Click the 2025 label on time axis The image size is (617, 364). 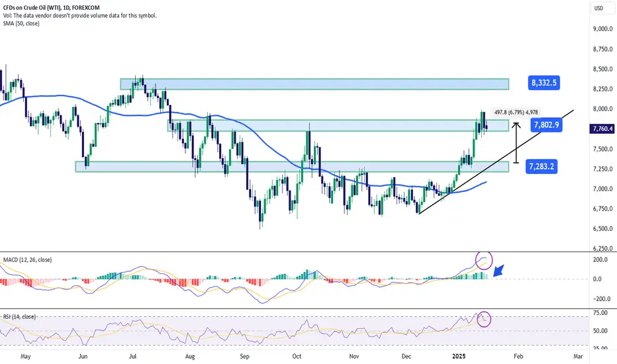click(x=459, y=356)
